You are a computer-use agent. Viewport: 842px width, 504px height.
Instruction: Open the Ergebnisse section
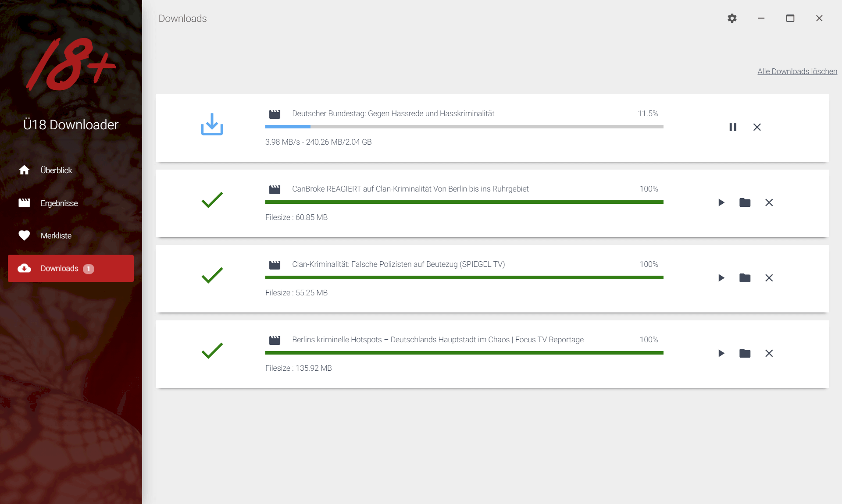59,203
